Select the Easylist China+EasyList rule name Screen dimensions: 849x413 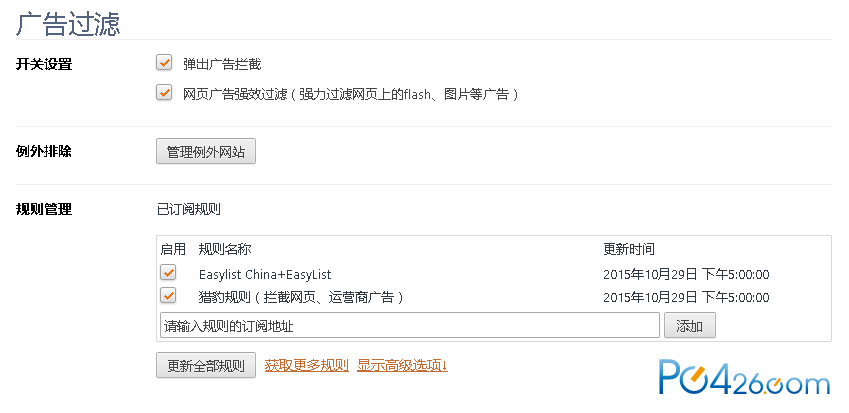(265, 274)
